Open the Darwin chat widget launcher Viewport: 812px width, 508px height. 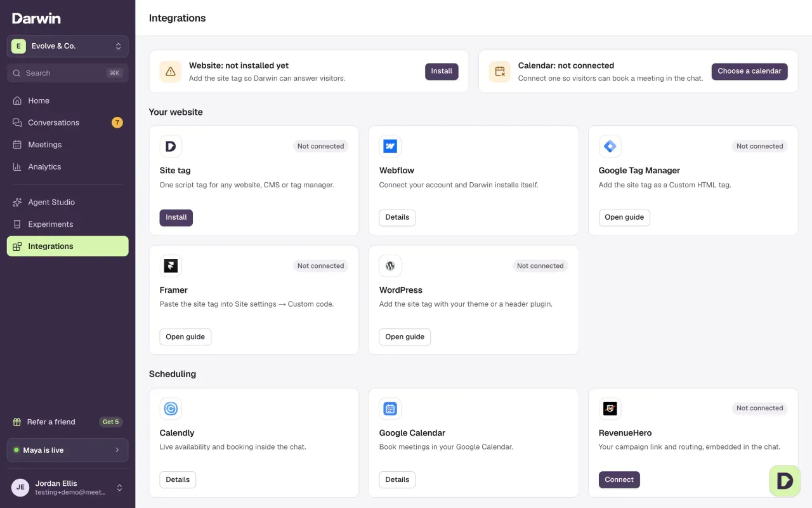click(785, 481)
